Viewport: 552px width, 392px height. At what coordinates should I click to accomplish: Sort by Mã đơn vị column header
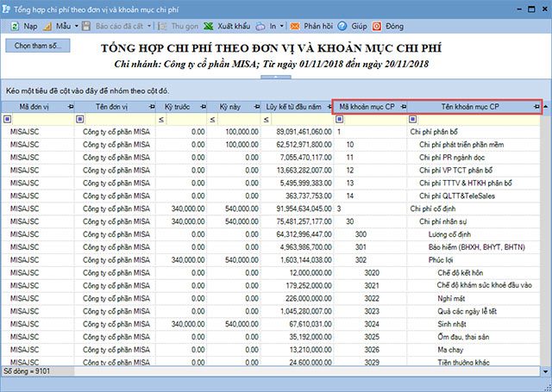click(34, 107)
